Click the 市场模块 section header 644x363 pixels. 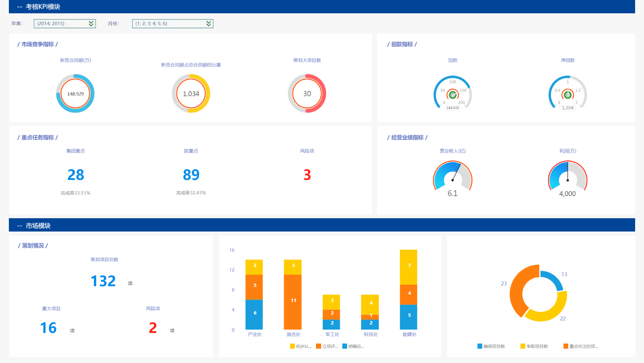(322, 225)
